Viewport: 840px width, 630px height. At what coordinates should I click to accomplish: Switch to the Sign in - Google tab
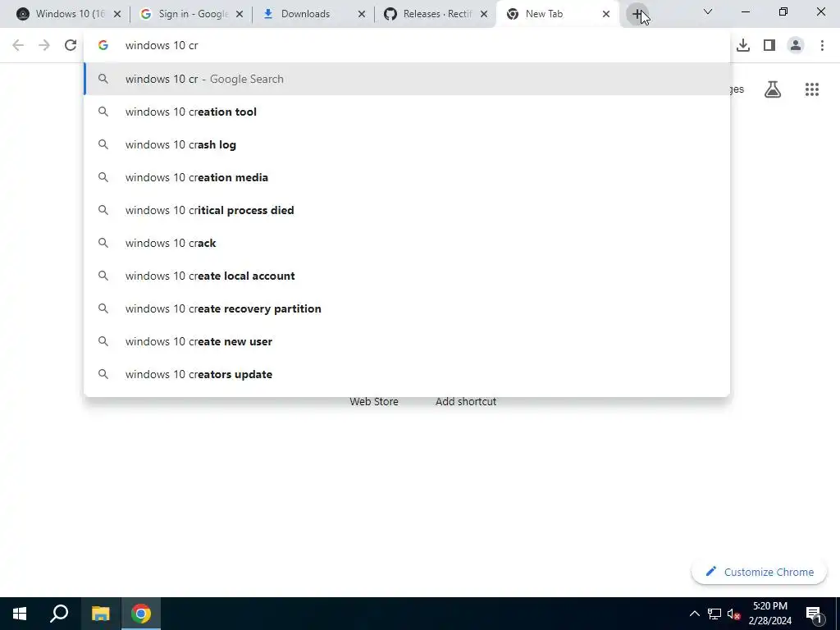[x=187, y=14]
